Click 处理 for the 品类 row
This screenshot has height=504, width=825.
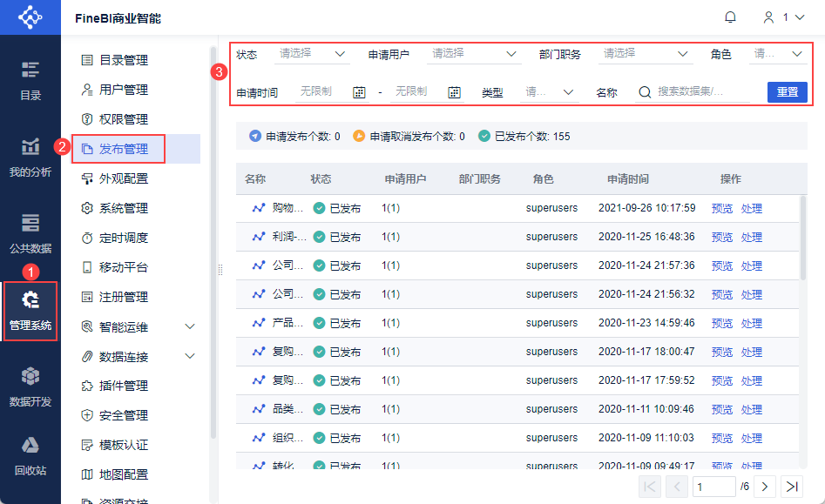(751, 410)
